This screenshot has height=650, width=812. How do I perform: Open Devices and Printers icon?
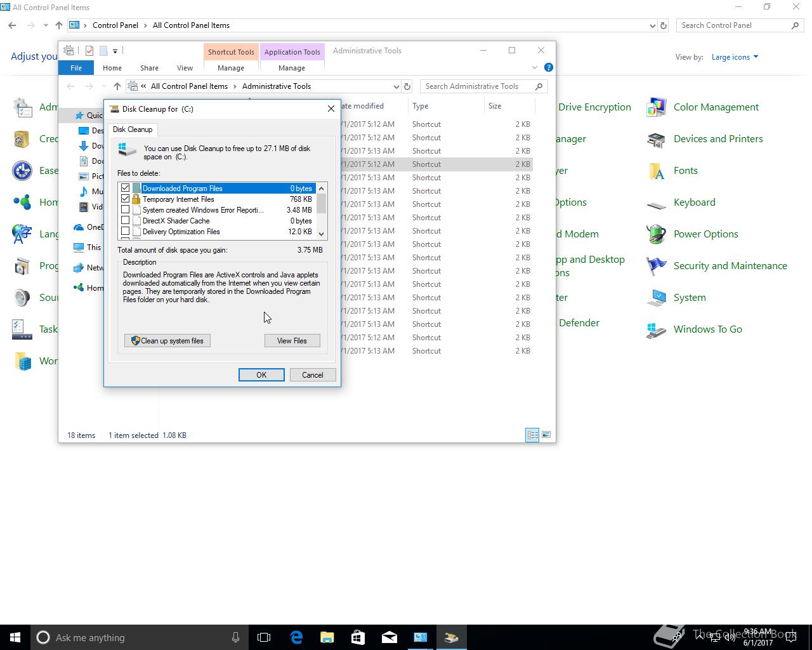pos(656,139)
